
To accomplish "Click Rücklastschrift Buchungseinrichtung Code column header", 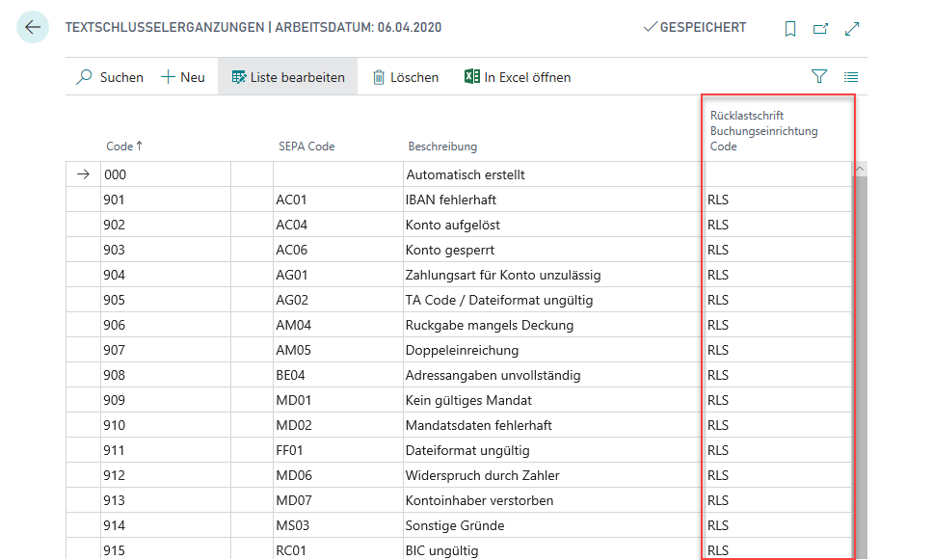I will [x=763, y=131].
